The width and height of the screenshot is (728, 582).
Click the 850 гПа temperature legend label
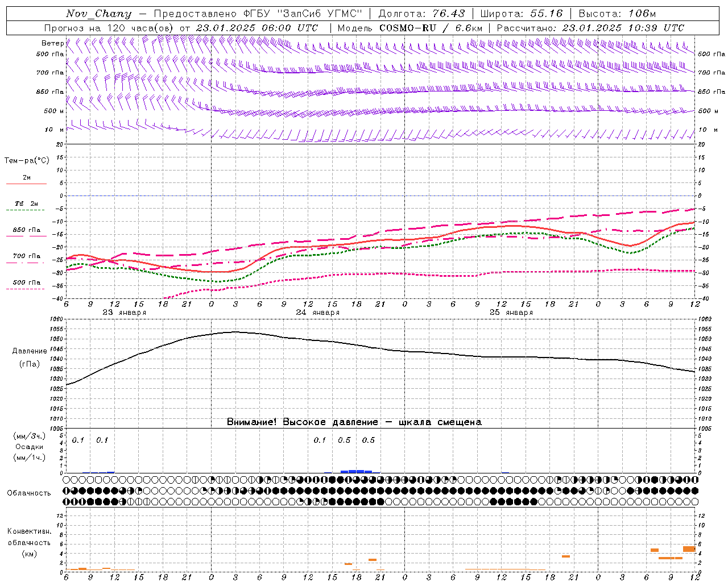point(26,230)
